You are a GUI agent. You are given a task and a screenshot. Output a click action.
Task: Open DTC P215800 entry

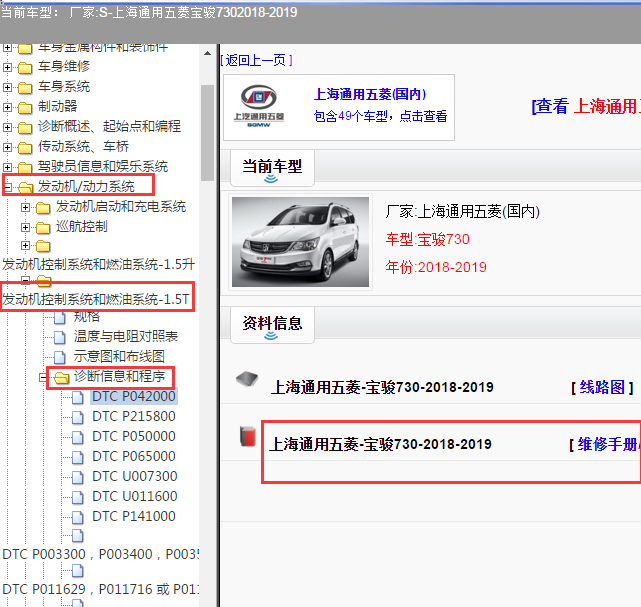[134, 417]
